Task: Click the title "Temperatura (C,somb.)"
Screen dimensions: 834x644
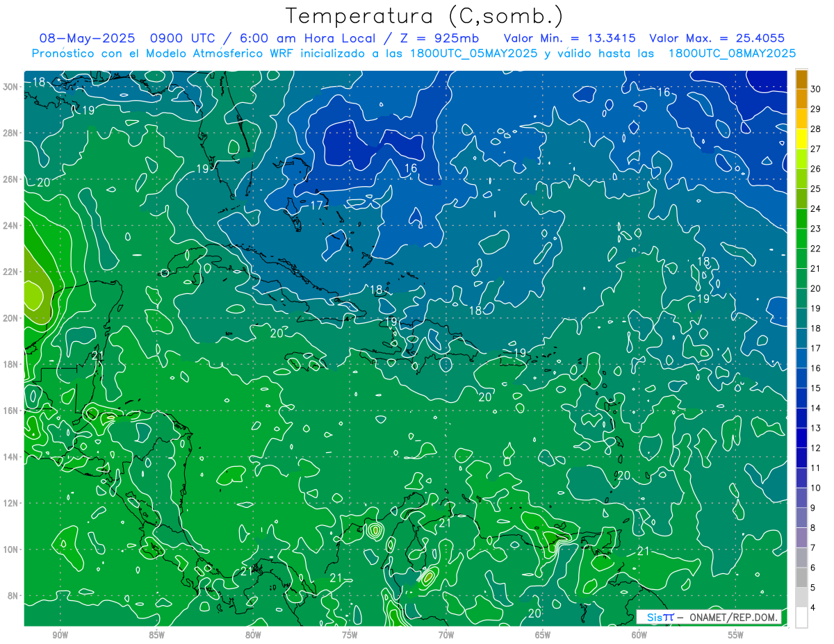Action: (425, 16)
